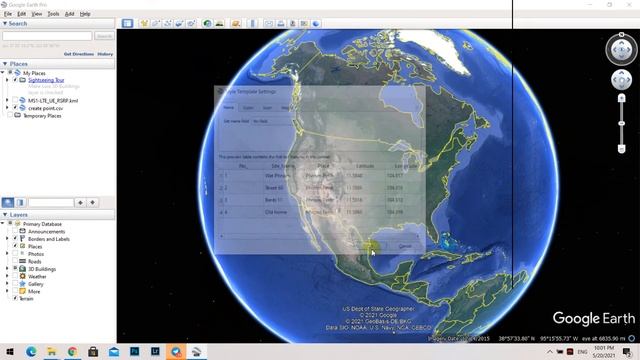640x360 pixels.
Task: Check the Temporary Places checkbox
Action: (x=10, y=116)
